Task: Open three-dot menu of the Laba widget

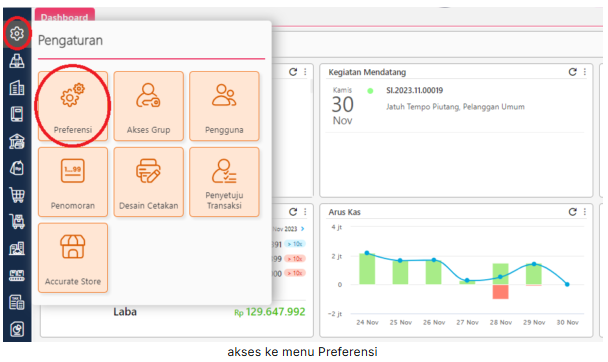Action: point(305,212)
